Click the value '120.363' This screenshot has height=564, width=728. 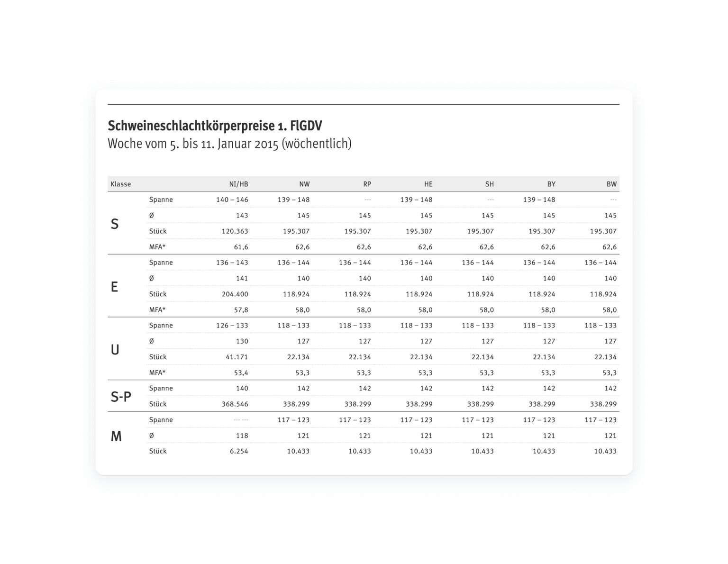click(235, 231)
